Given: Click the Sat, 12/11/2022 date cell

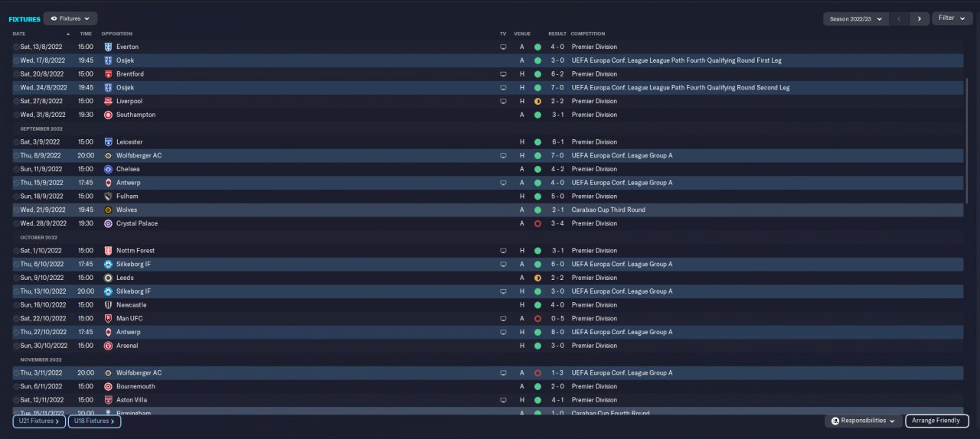Looking at the screenshot, I should (x=43, y=400).
